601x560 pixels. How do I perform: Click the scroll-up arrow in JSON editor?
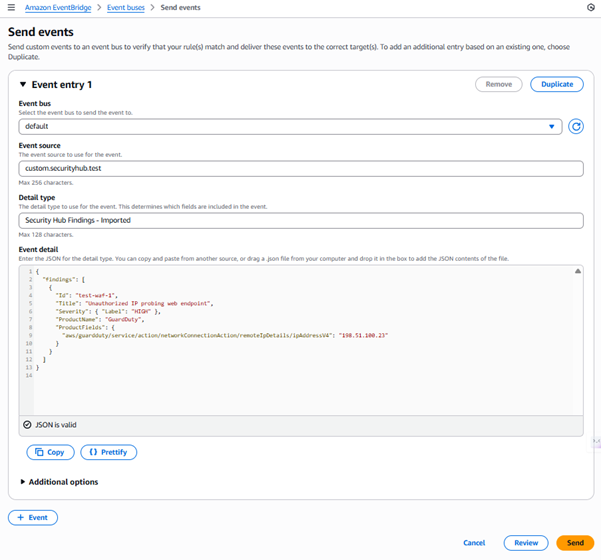pos(578,271)
